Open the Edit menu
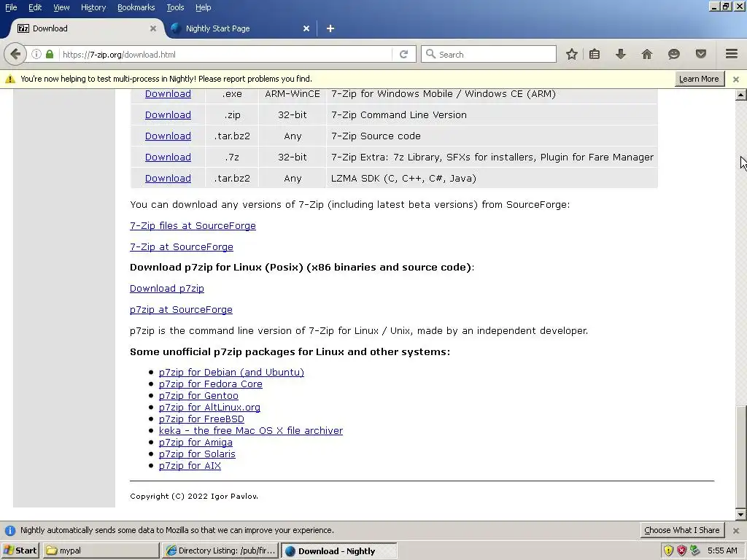This screenshot has height=560, width=747. click(x=35, y=7)
